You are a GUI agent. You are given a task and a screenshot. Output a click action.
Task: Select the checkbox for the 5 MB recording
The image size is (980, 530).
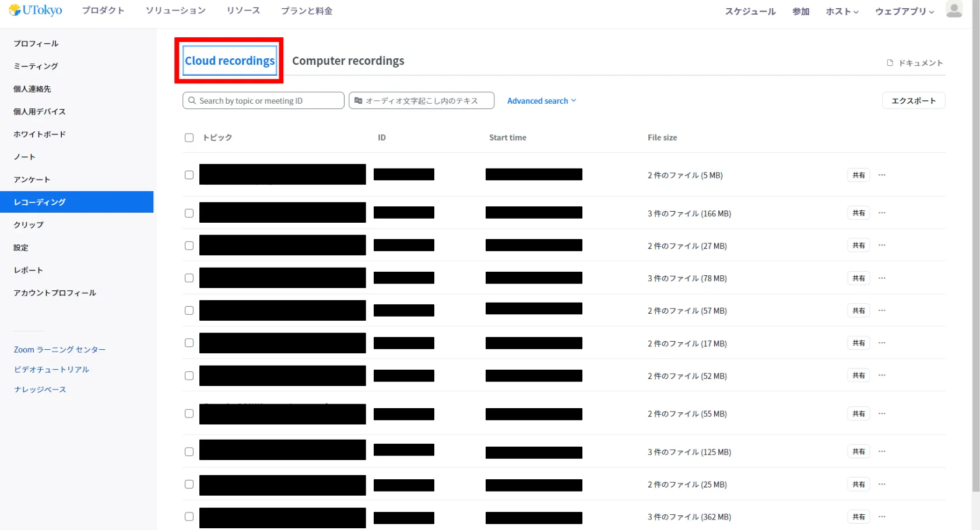pyautogui.click(x=189, y=175)
